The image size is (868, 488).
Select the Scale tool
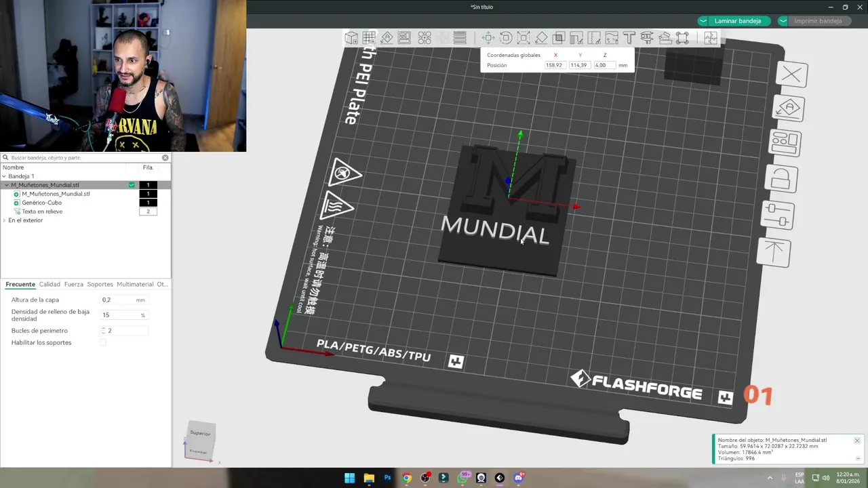524,38
